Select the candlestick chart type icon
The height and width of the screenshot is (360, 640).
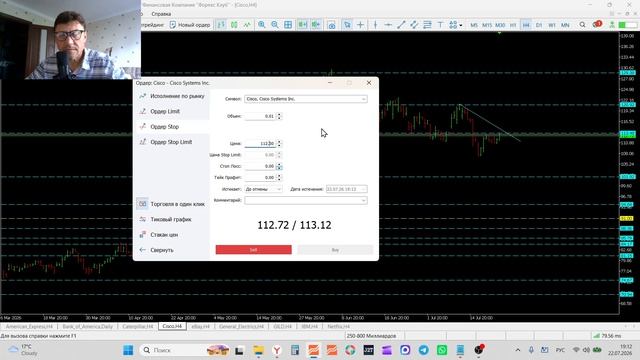point(234,25)
